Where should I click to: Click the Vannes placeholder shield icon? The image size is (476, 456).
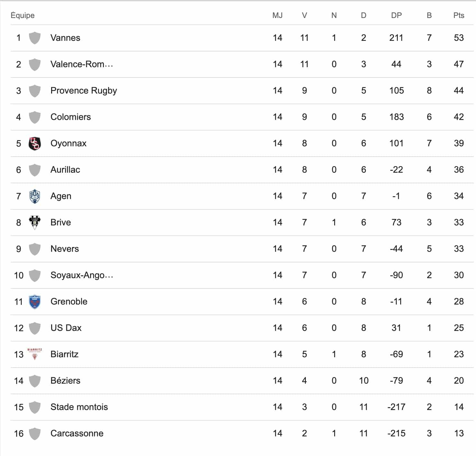35,38
